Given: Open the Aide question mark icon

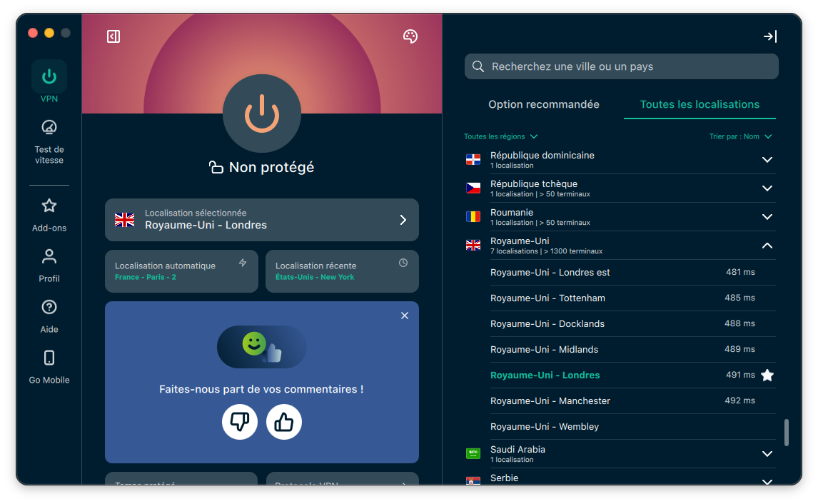Looking at the screenshot, I should point(49,307).
